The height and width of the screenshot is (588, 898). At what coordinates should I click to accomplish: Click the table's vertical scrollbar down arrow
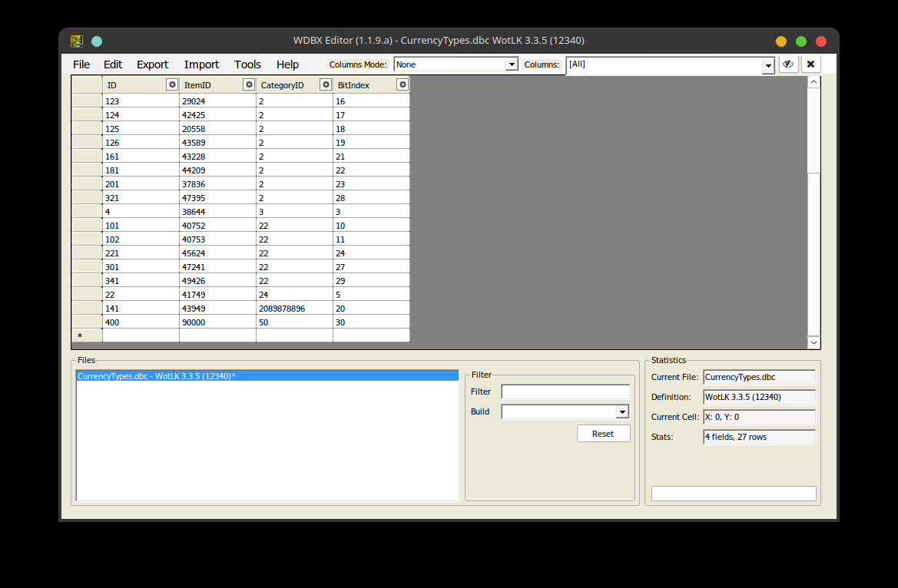click(814, 342)
